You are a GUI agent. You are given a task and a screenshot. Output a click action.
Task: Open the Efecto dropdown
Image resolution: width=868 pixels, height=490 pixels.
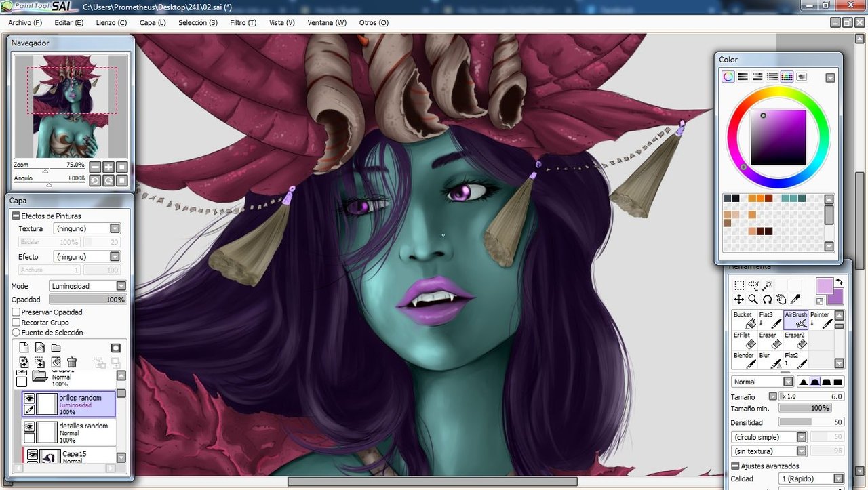coord(87,257)
